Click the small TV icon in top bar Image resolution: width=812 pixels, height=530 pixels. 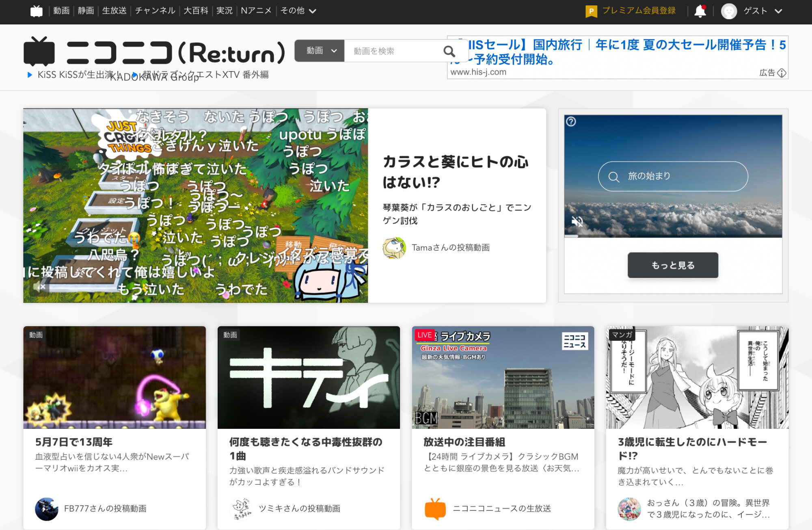tap(36, 11)
